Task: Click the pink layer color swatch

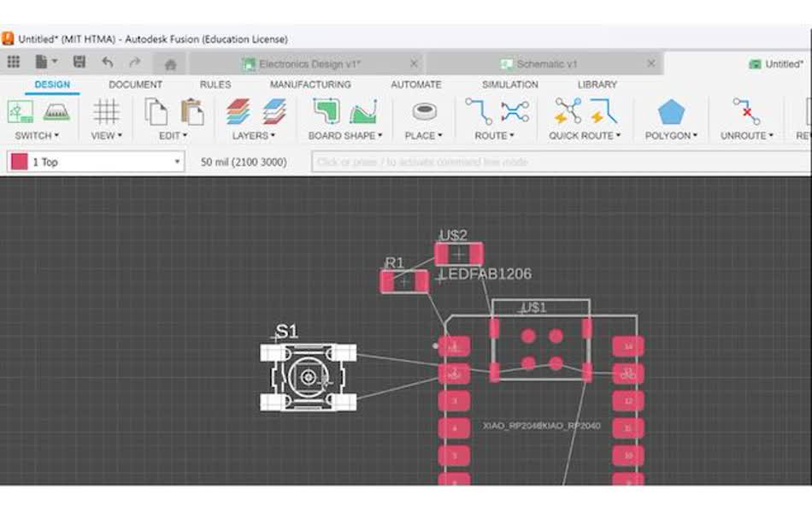Action: pyautogui.click(x=21, y=162)
